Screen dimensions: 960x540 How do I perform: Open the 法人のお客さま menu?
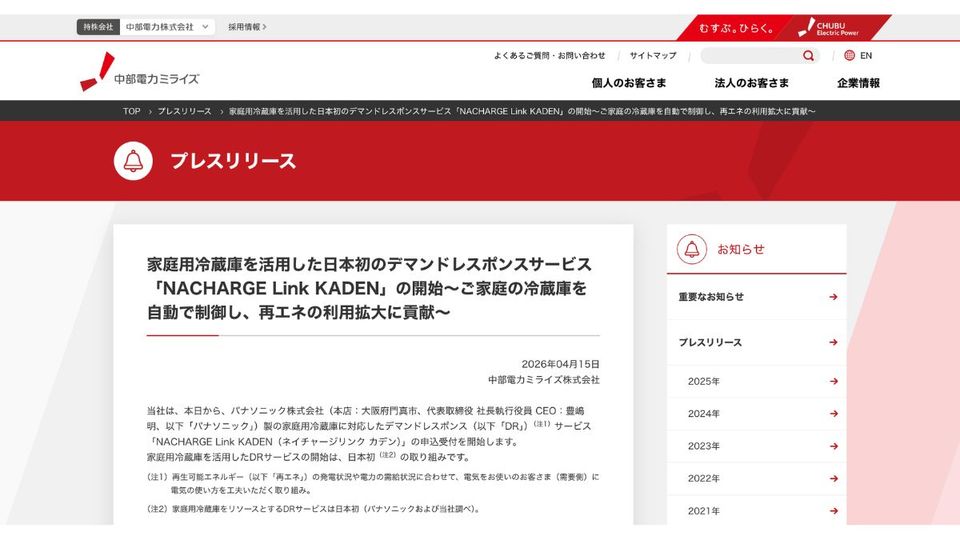point(752,83)
